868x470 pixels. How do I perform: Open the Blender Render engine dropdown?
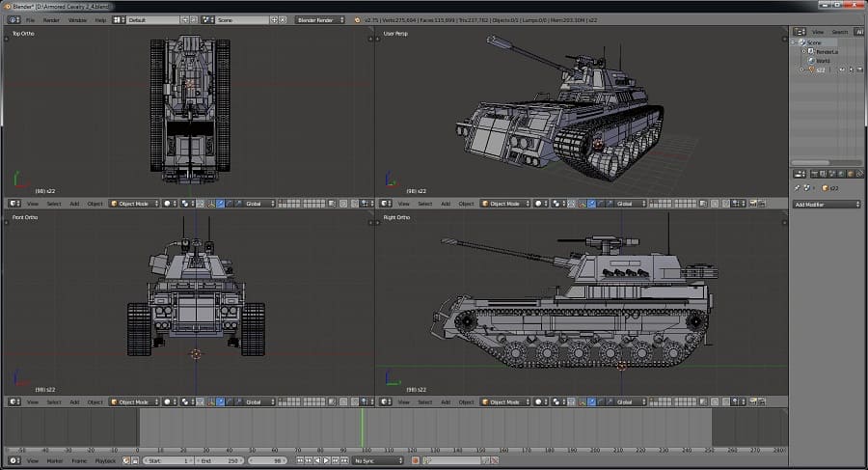coord(319,19)
